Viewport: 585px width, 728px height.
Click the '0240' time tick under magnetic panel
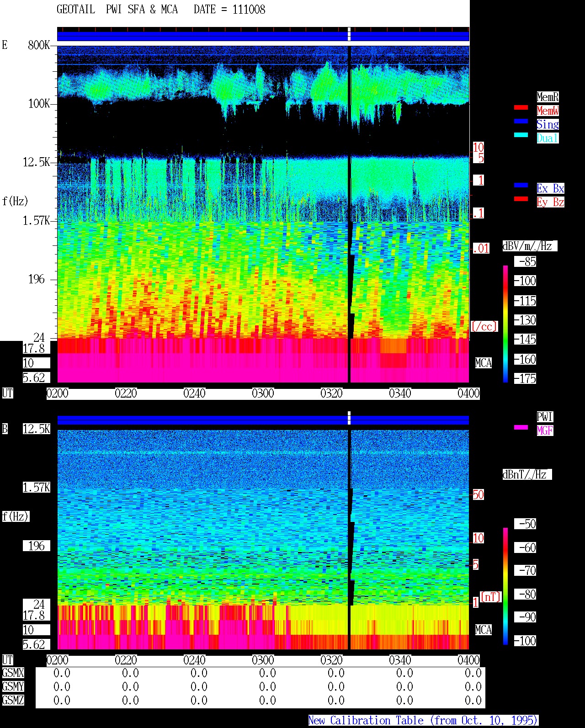pyautogui.click(x=194, y=660)
